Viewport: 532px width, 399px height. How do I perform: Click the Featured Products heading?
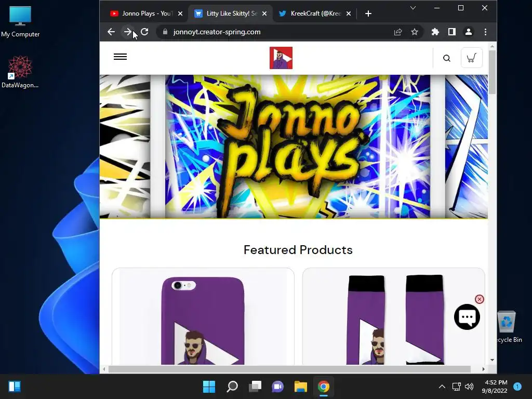point(298,250)
